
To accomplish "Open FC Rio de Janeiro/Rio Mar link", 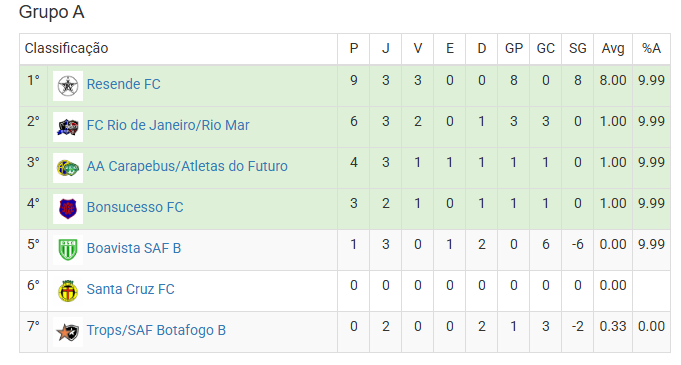I will (x=168, y=125).
